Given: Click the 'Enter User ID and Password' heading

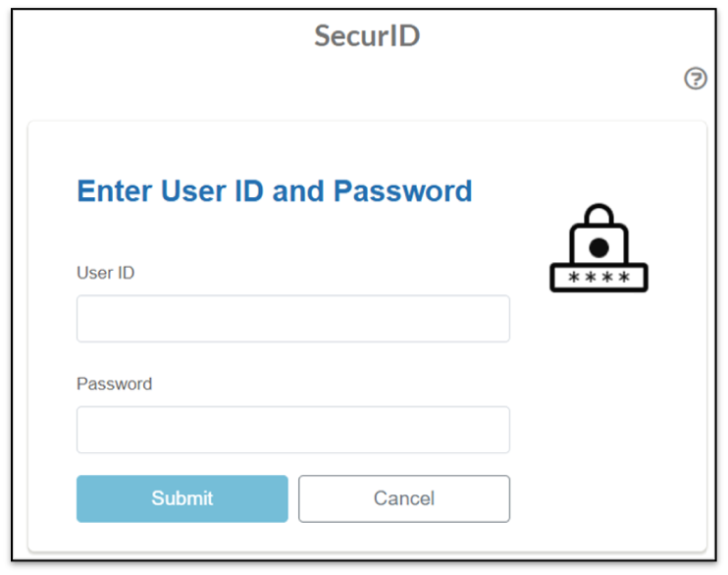Looking at the screenshot, I should [x=274, y=190].
